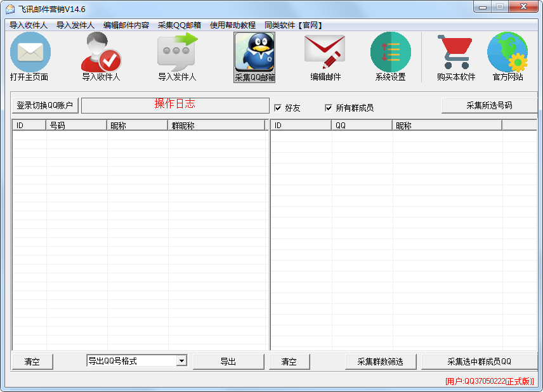Image resolution: width=543 pixels, height=392 pixels.
Task: Open System Settings (系统设置) icon
Action: coord(390,53)
